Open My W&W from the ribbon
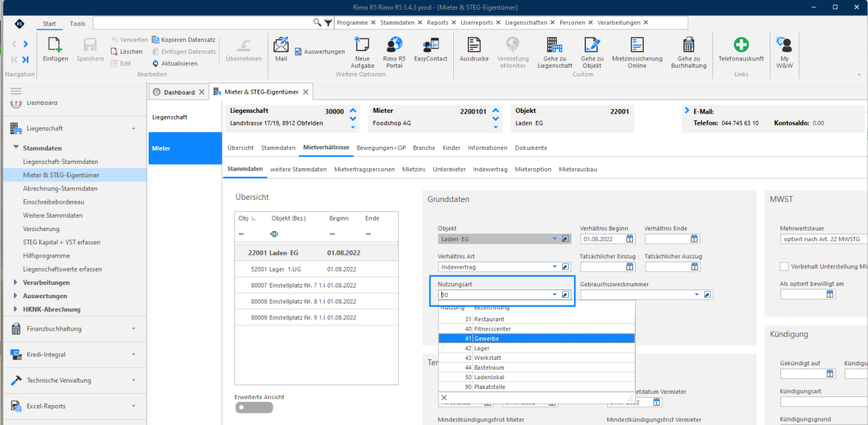The width and height of the screenshot is (868, 425). pyautogui.click(x=784, y=52)
